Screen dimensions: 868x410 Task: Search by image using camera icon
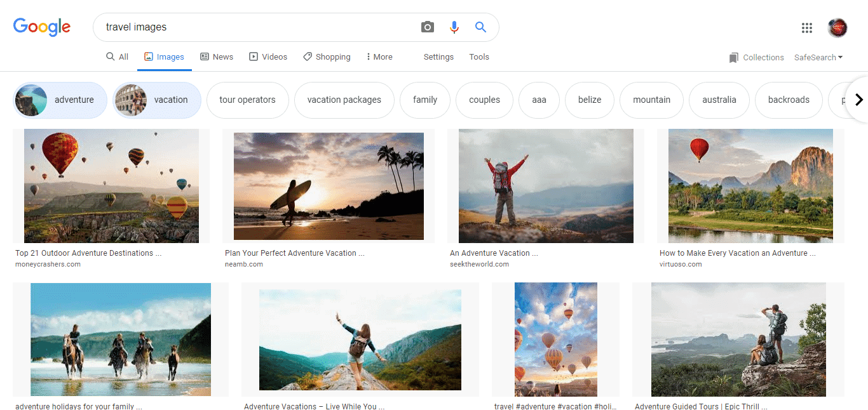(x=428, y=27)
